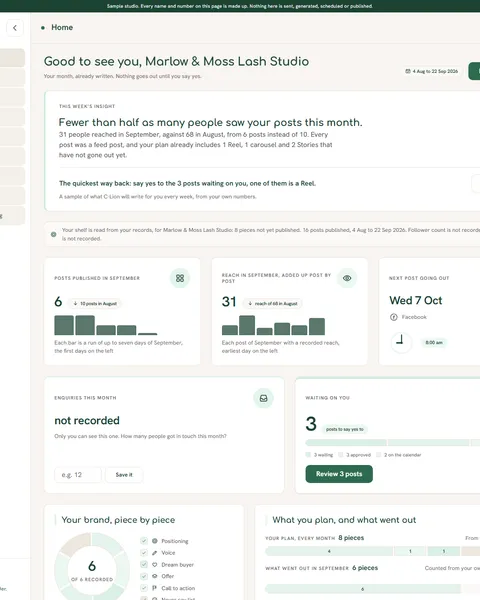Click the Positioning icon in the brand list
The image size is (480, 600).
pyautogui.click(x=155, y=541)
